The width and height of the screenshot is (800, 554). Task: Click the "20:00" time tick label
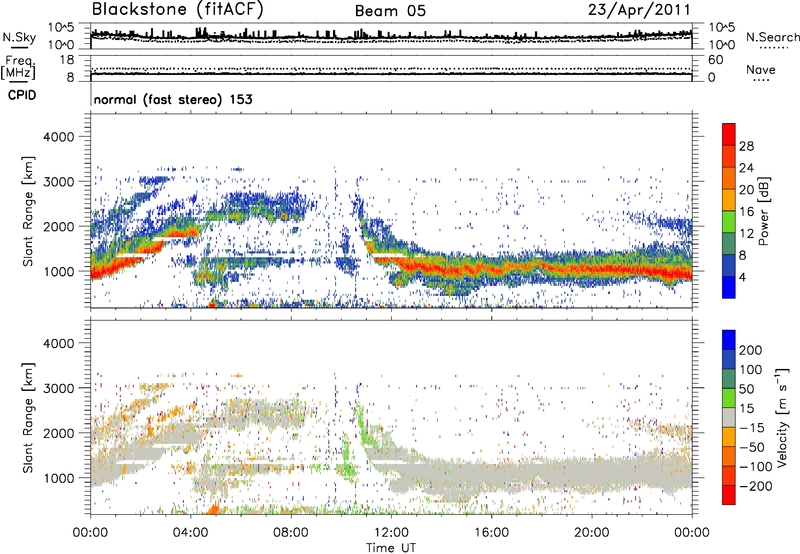tap(591, 533)
